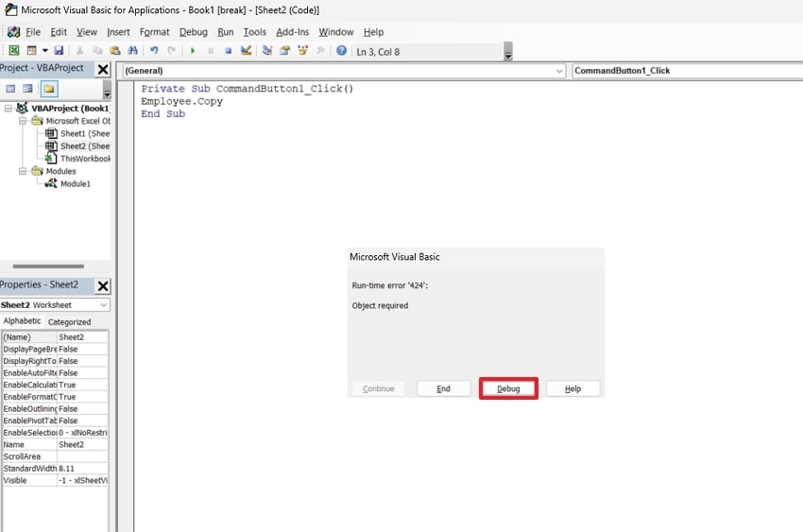The width and height of the screenshot is (803, 532).
Task: Click the End button in error dialog
Action: [443, 388]
